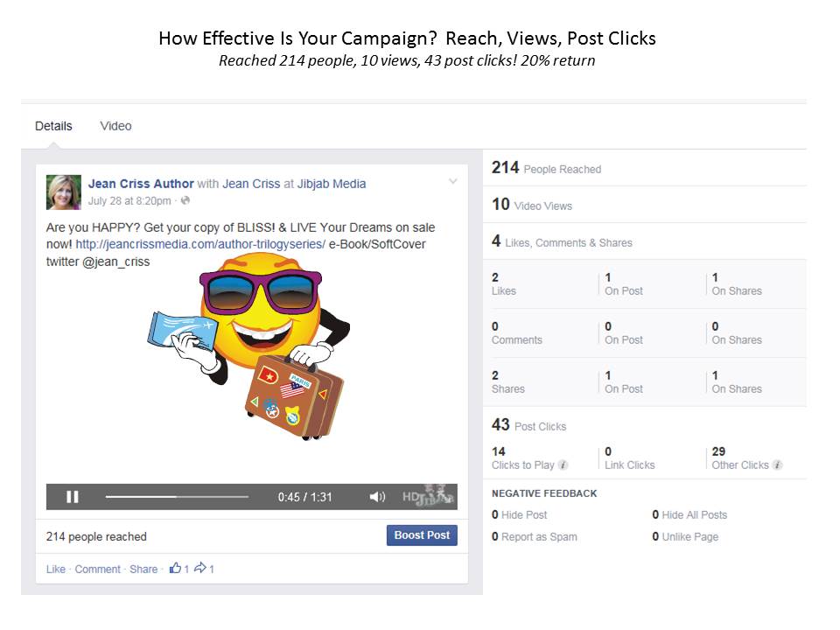840x630 pixels.
Task: Click the Like link under the post
Action: coord(56,569)
